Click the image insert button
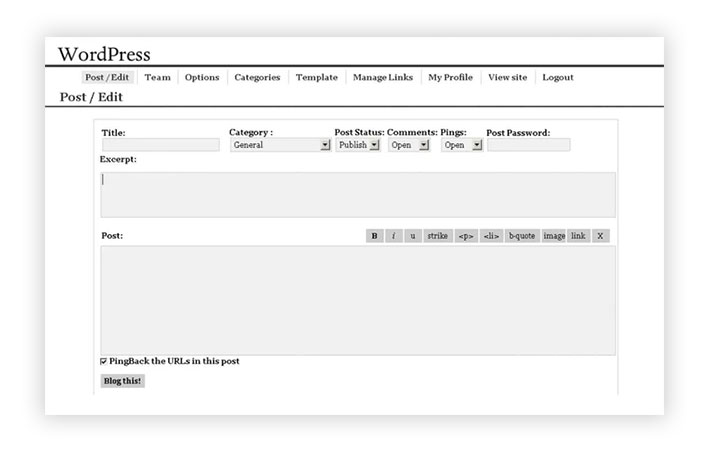710x452 pixels. tap(554, 236)
